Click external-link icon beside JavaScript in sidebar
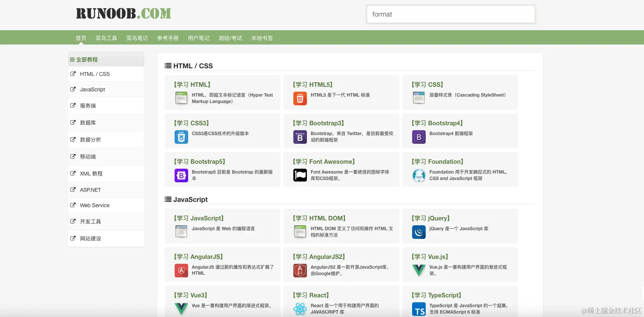The width and height of the screenshot is (644, 317). click(73, 89)
